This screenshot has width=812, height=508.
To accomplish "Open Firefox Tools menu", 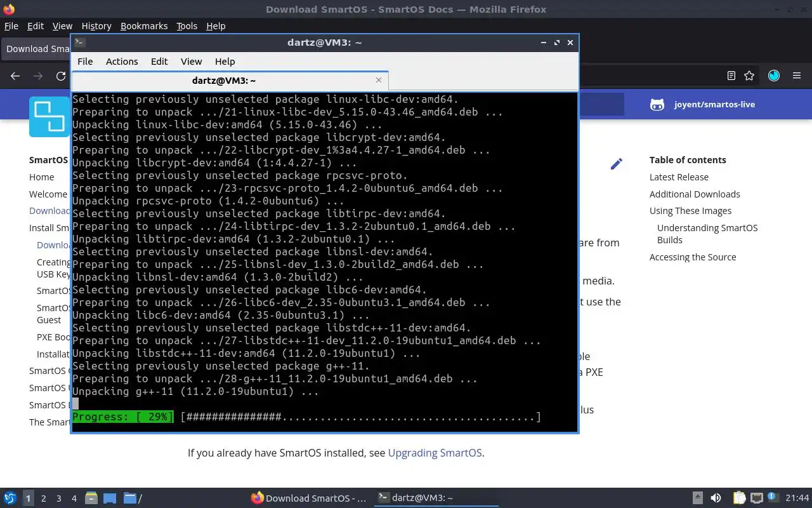I will tap(187, 26).
